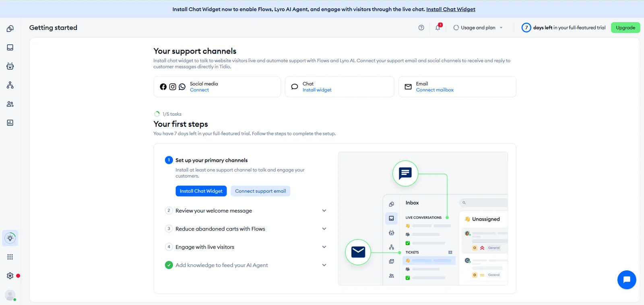Click the blue Install Chat Widget button
Screen dimensions: 644x305
click(201, 191)
